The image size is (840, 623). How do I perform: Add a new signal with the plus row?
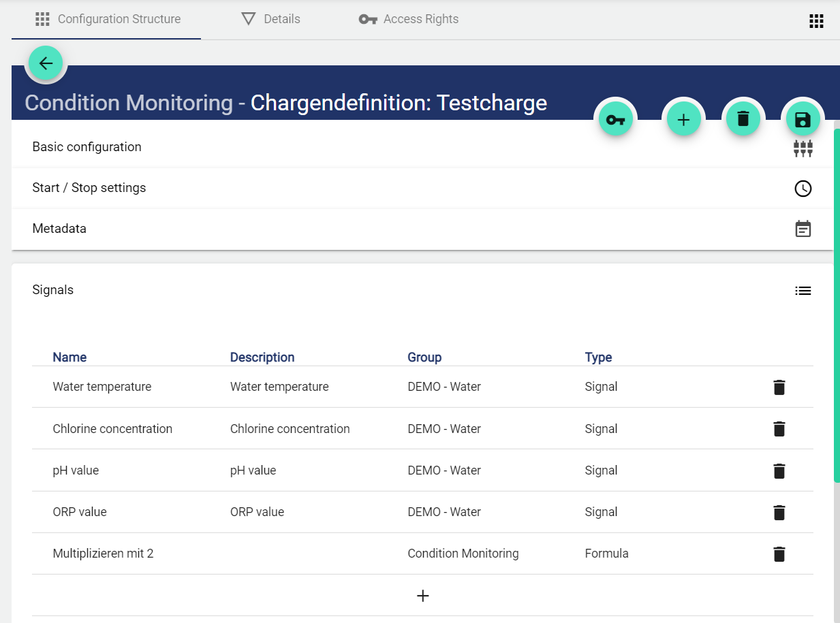[x=422, y=596]
